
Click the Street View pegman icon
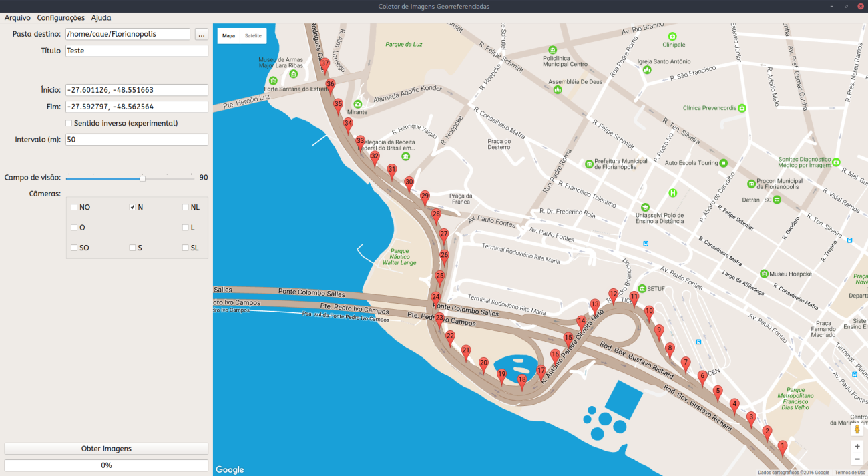[857, 429]
